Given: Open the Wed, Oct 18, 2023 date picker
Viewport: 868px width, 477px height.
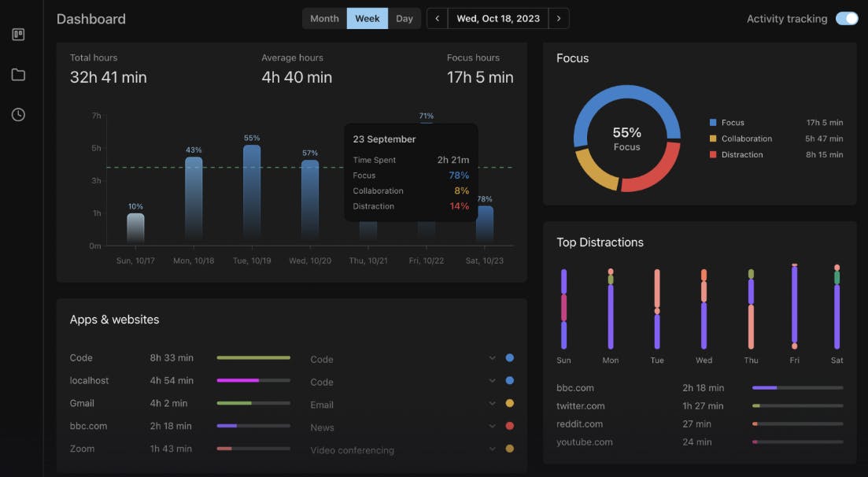Looking at the screenshot, I should (498, 18).
